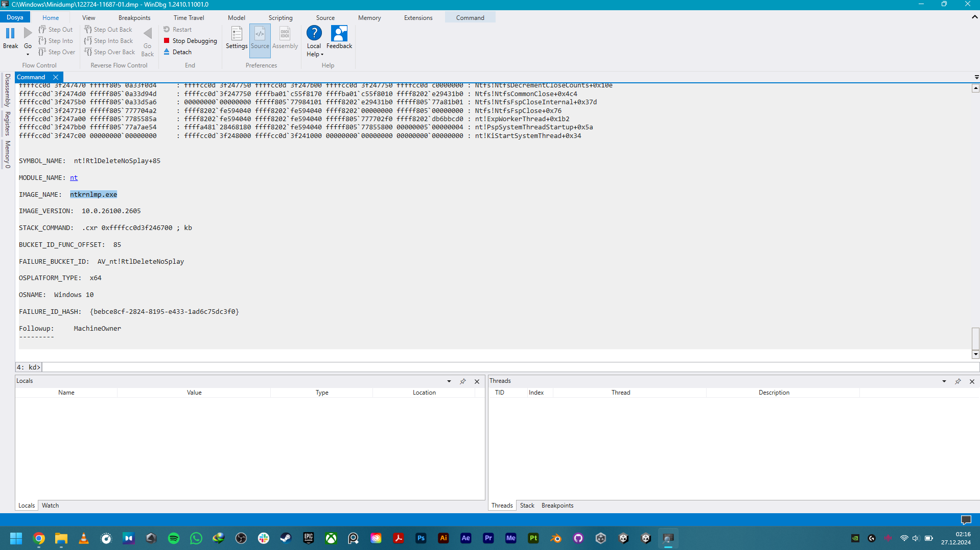Image resolution: width=980 pixels, height=550 pixels.
Task: Click the Description column header in Threads
Action: (774, 393)
